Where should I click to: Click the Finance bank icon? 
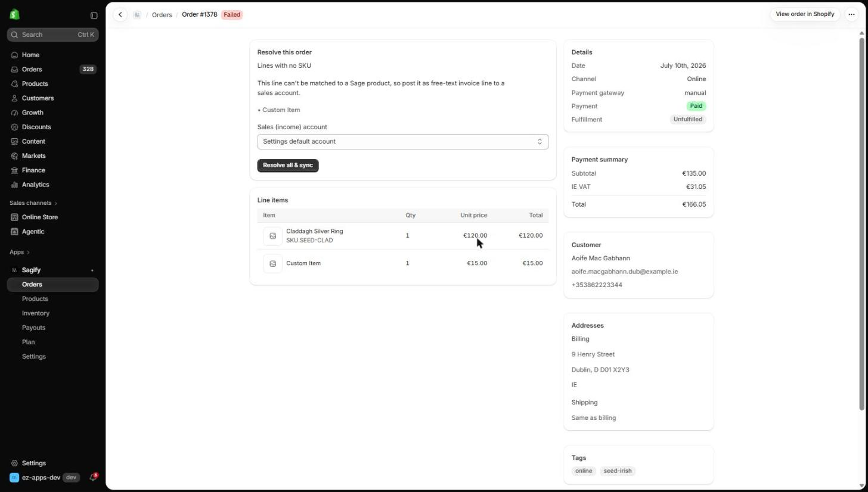point(15,170)
